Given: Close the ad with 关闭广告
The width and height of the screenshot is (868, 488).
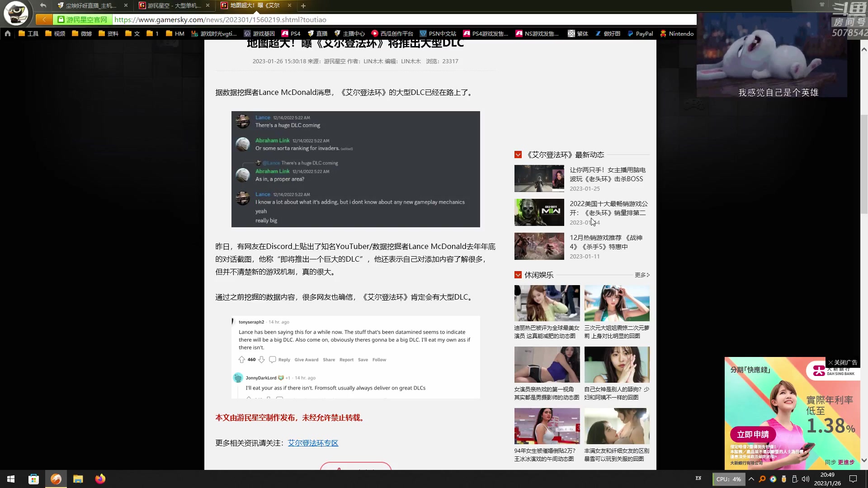Looking at the screenshot, I should coord(843,362).
